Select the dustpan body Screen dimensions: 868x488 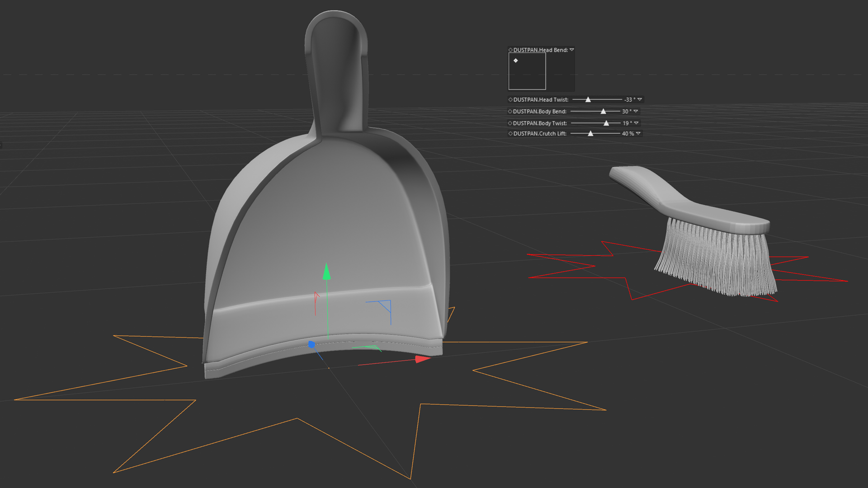(x=325, y=226)
